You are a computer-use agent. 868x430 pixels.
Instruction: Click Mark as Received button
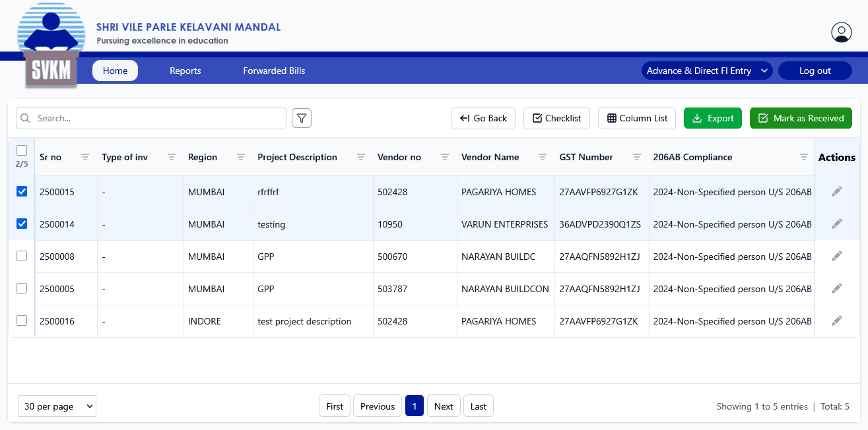tap(801, 118)
